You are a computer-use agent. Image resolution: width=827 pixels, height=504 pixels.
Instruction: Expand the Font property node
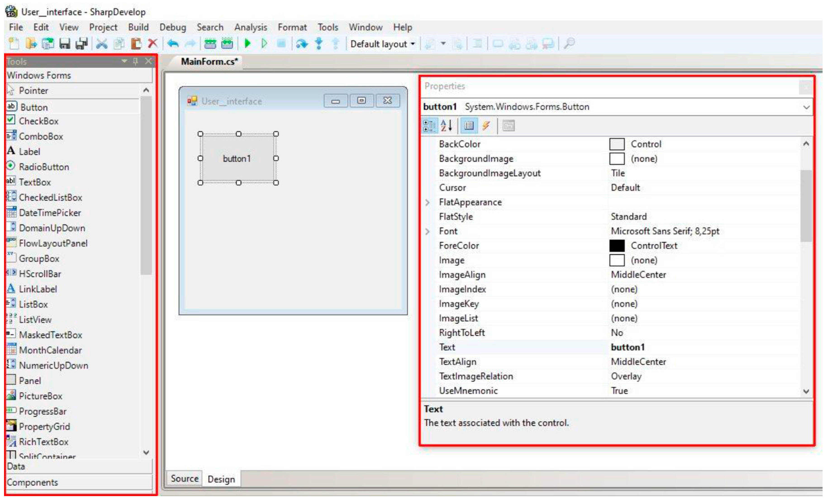(x=427, y=232)
